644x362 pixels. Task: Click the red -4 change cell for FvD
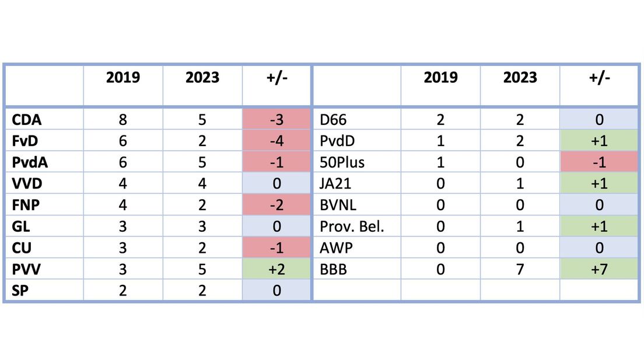coord(276,141)
